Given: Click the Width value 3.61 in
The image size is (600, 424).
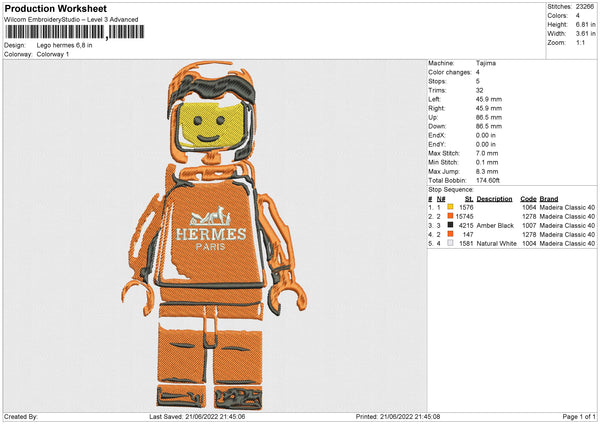Looking at the screenshot, I should pos(585,34).
